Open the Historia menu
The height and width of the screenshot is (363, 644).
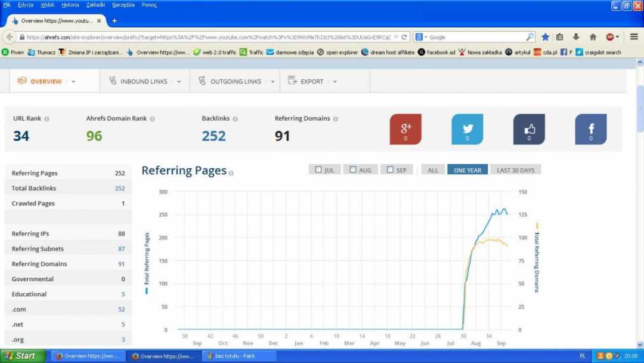click(70, 5)
